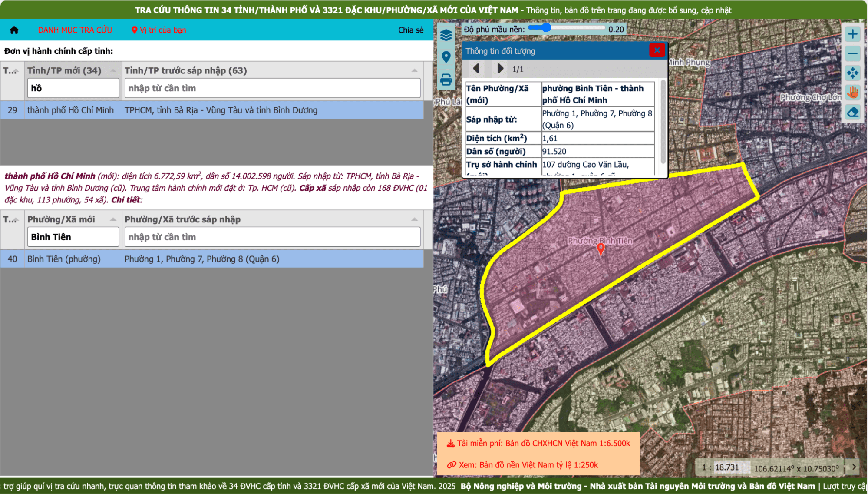This screenshot has height=494, width=868.
Task: Open the map layers panel
Action: 446,35
